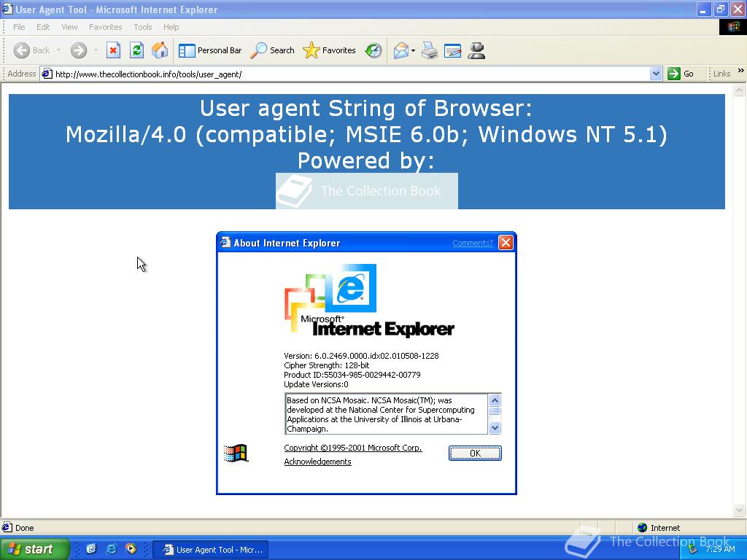This screenshot has width=747, height=560.
Task: Go back with the Back toolbar button
Action: coord(31,50)
